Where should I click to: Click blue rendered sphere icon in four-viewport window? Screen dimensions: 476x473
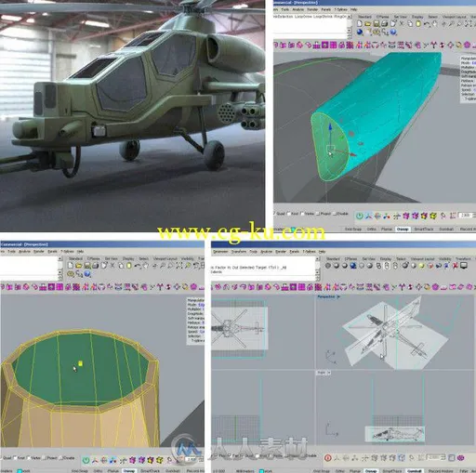(353, 266)
